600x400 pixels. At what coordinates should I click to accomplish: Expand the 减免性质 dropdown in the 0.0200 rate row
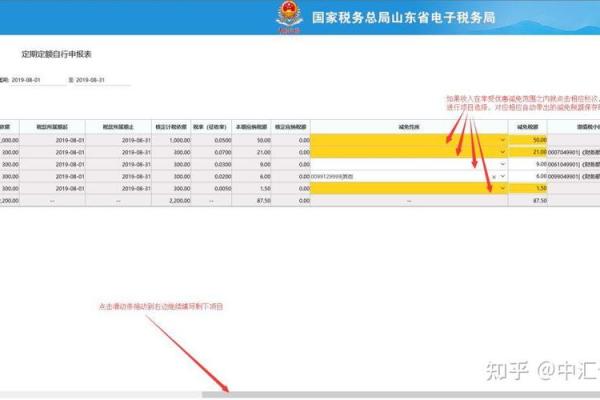coord(502,176)
